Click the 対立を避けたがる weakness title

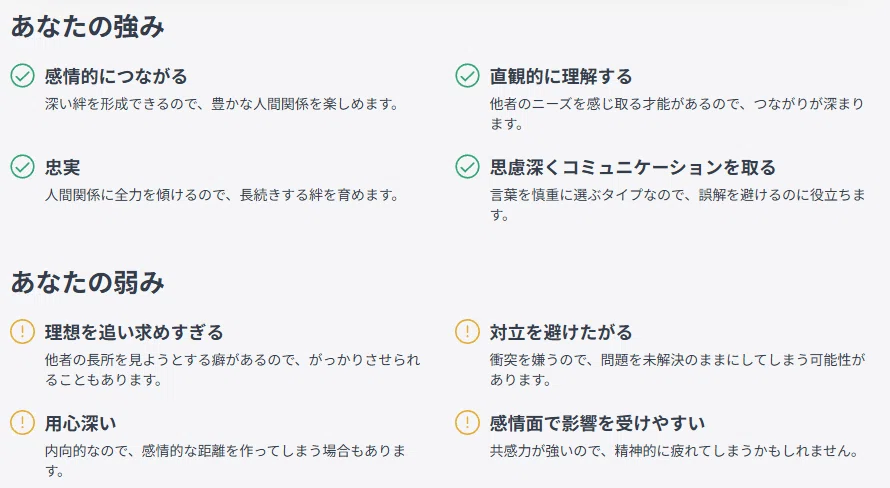coord(561,332)
